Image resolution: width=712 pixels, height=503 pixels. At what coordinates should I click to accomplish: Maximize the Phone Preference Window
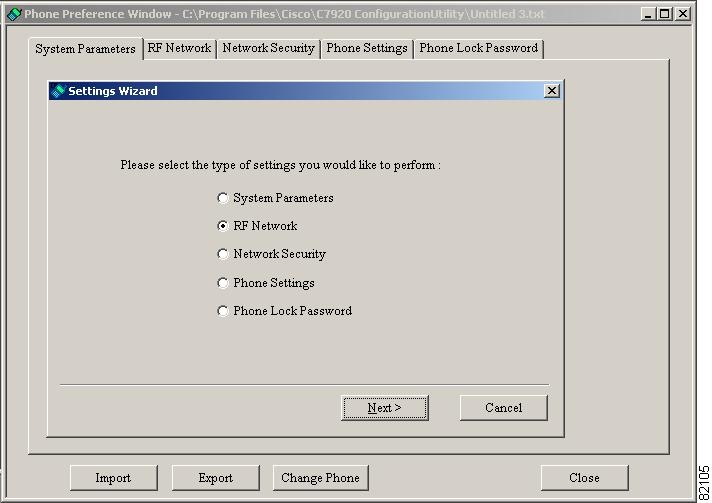click(664, 14)
